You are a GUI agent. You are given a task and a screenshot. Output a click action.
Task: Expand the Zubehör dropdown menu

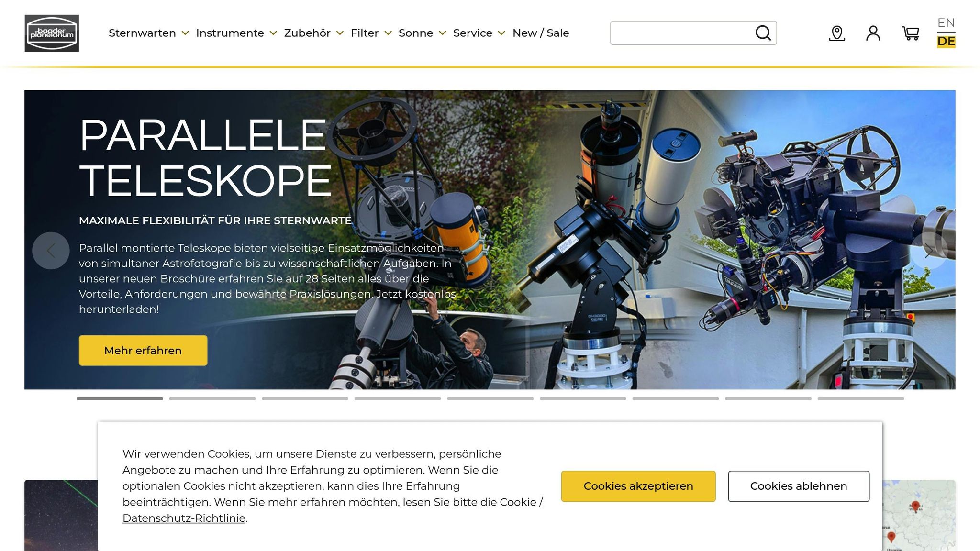pyautogui.click(x=314, y=33)
